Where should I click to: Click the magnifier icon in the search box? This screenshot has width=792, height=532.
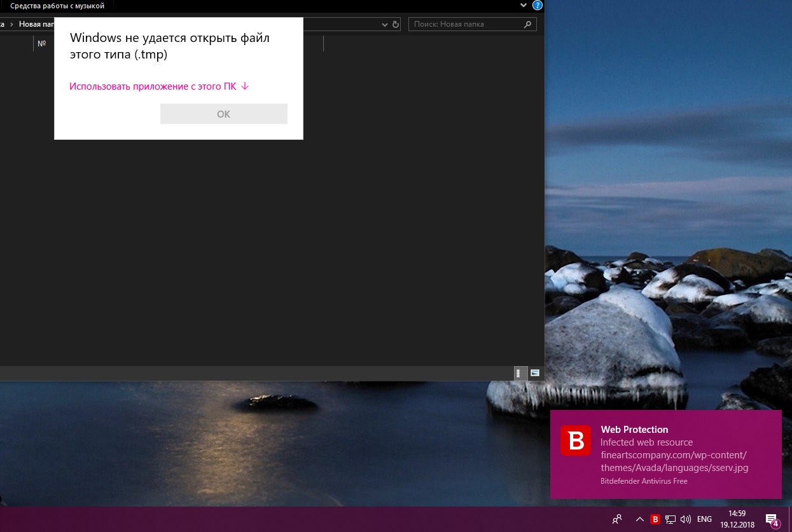point(527,25)
